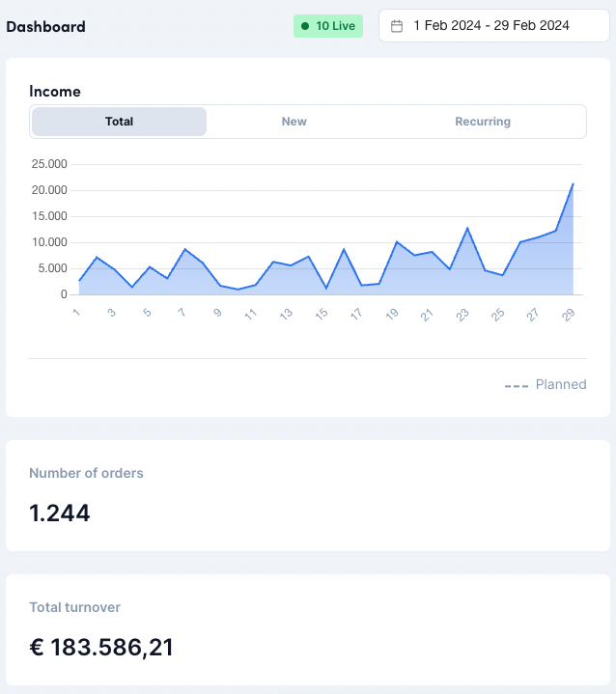Viewport: 616px width, 694px height.
Task: Click the green dot in Live badge
Action: 305,26
